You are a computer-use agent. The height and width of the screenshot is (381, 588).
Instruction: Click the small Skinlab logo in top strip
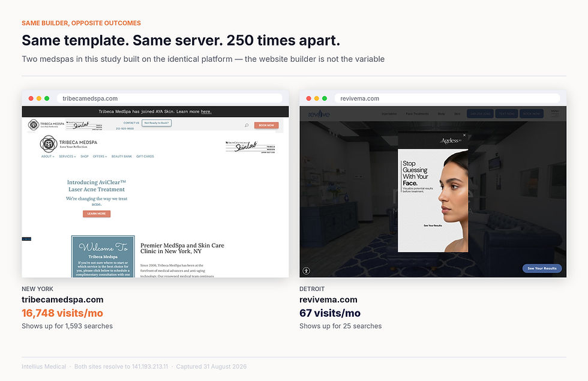click(x=84, y=125)
